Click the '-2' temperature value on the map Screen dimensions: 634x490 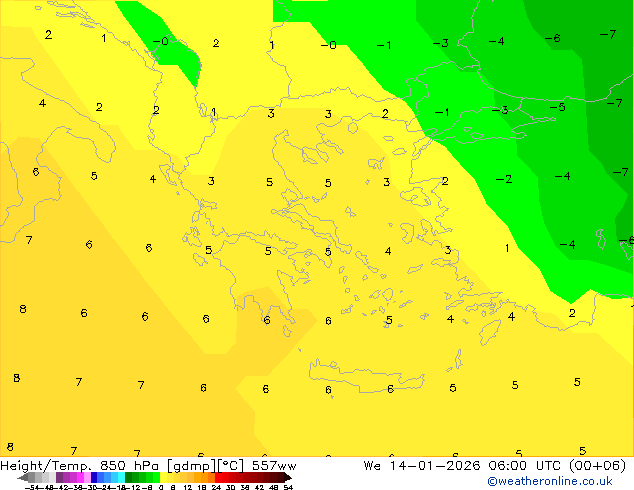[504, 179]
